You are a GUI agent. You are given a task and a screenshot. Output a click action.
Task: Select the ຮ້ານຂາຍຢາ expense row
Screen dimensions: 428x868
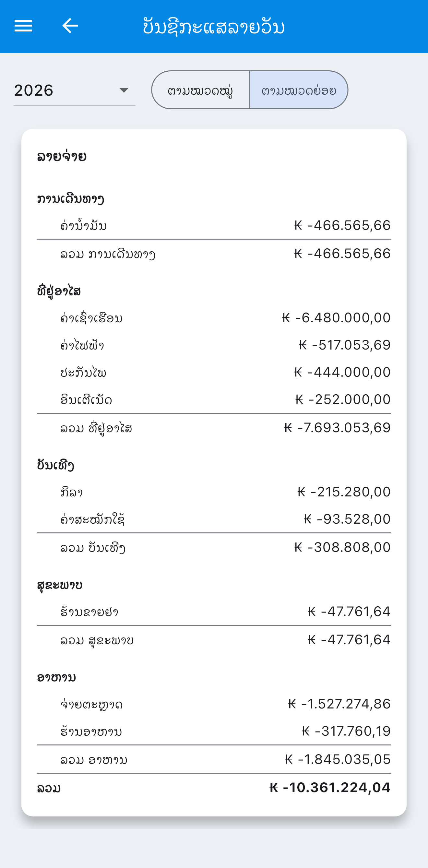(x=214, y=612)
